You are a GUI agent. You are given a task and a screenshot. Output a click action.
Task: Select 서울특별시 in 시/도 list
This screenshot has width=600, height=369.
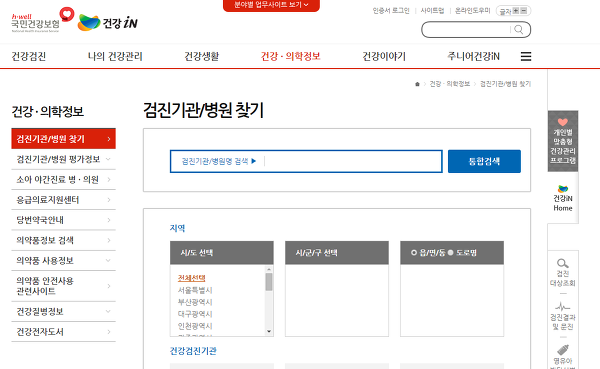[195, 290]
